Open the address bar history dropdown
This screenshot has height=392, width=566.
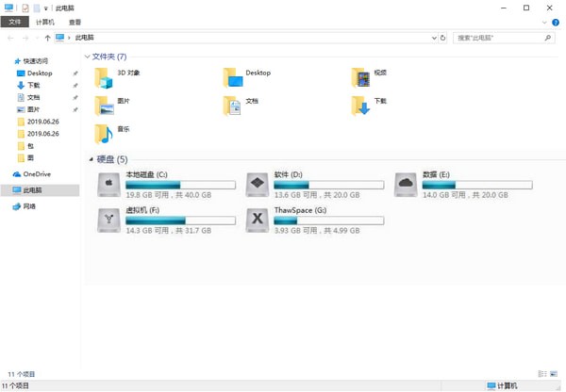[x=434, y=38]
